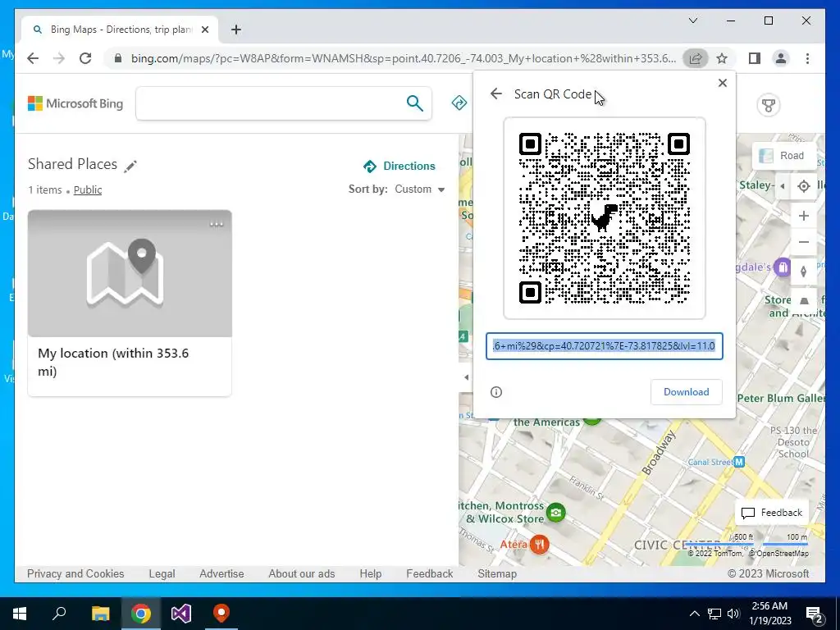Click the Bing search magnifier icon
Viewport: 840px width, 630px height.
(414, 103)
